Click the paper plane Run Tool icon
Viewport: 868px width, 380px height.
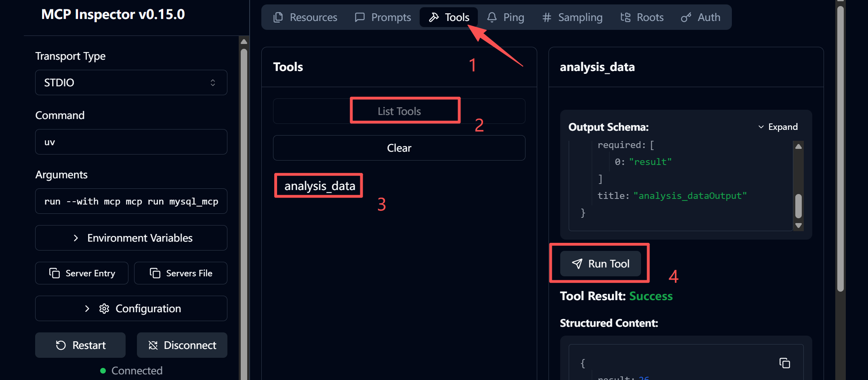[577, 264]
